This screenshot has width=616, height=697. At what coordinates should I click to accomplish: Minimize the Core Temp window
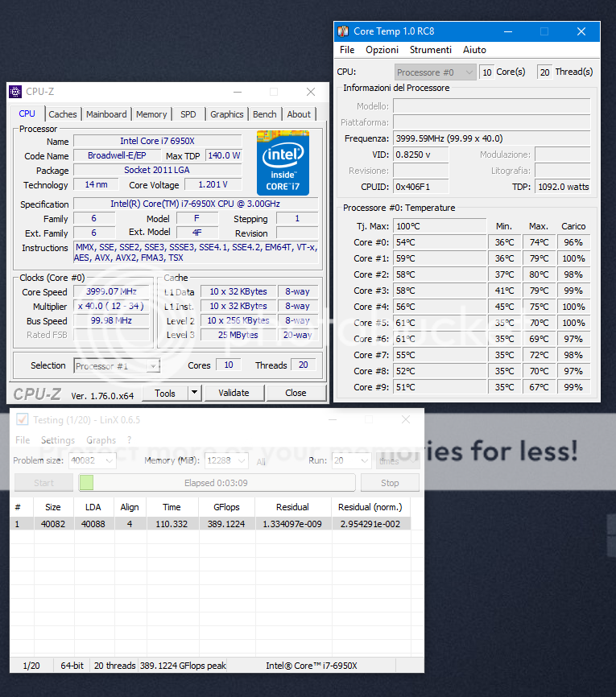(x=507, y=31)
